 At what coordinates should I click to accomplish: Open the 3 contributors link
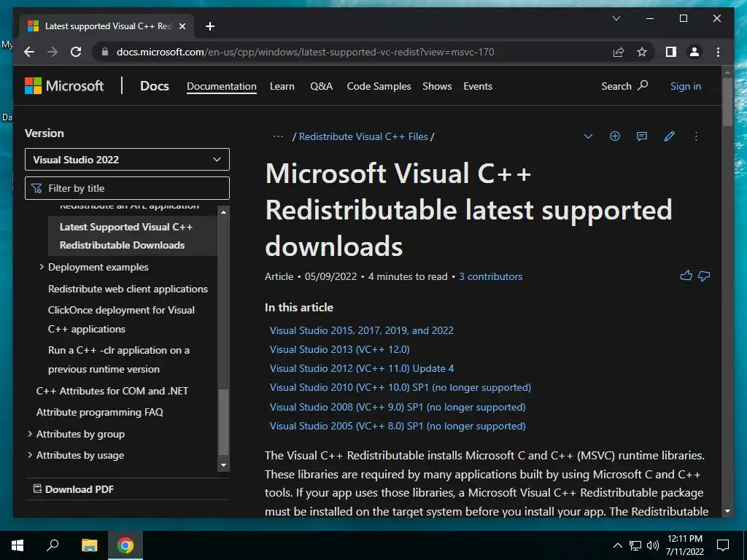click(491, 276)
